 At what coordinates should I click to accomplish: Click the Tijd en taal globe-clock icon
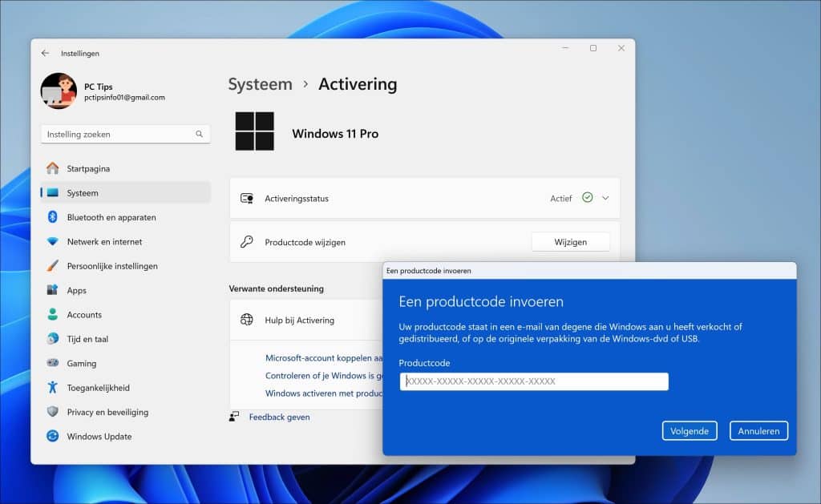click(52, 339)
